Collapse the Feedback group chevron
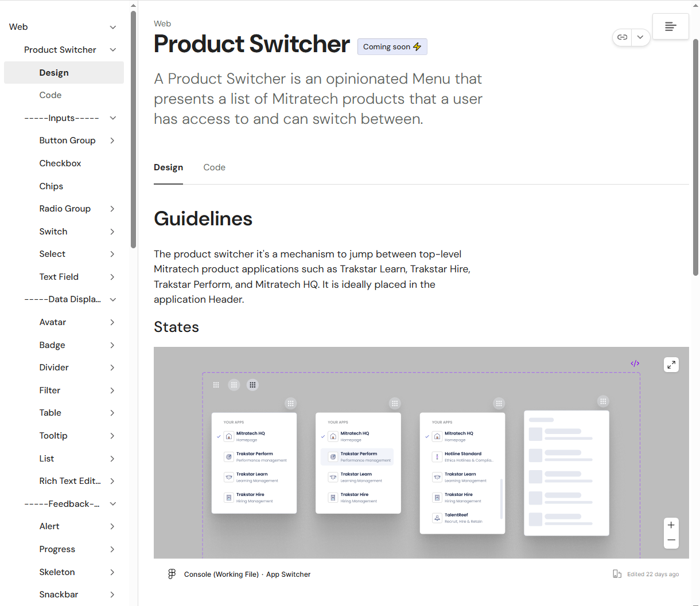This screenshot has height=606, width=700. 113,504
